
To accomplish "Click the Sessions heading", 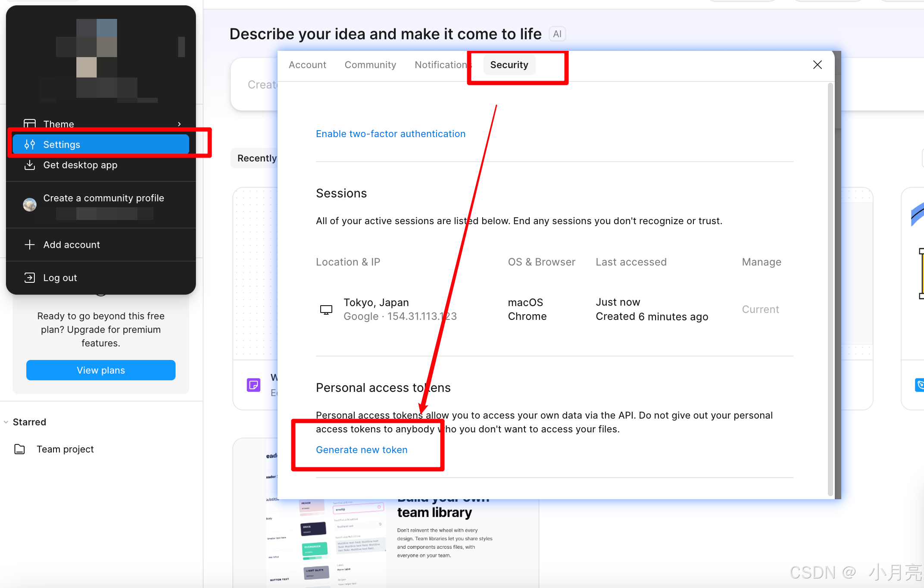I will [x=341, y=193].
